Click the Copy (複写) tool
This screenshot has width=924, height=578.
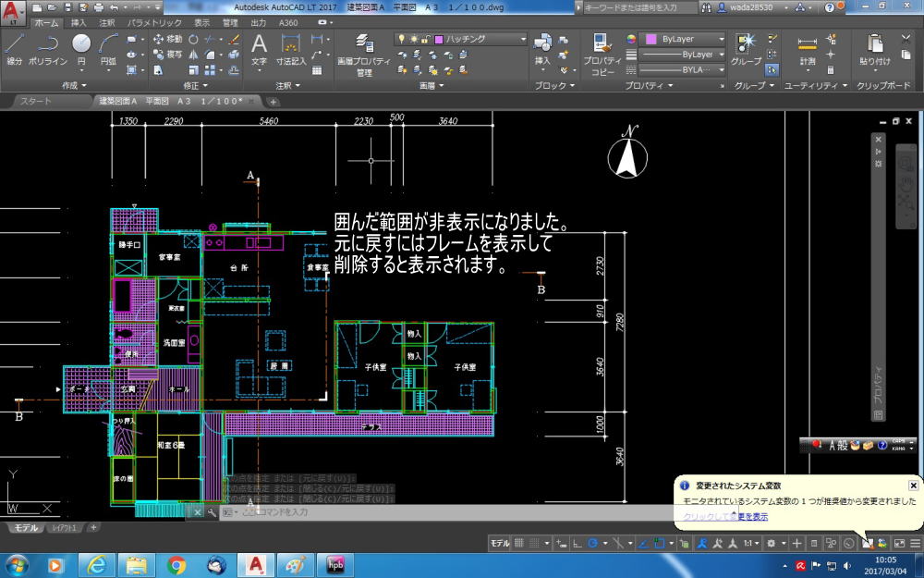click(168, 55)
